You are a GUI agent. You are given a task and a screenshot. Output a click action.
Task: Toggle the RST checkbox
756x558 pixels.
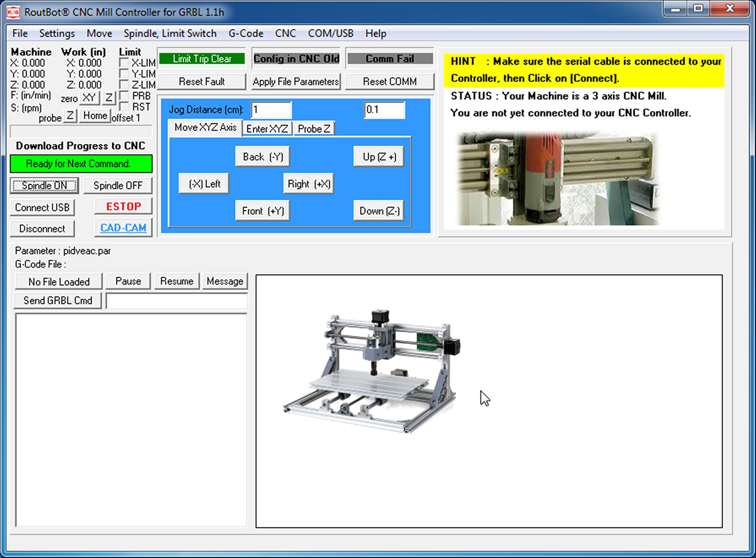(124, 107)
